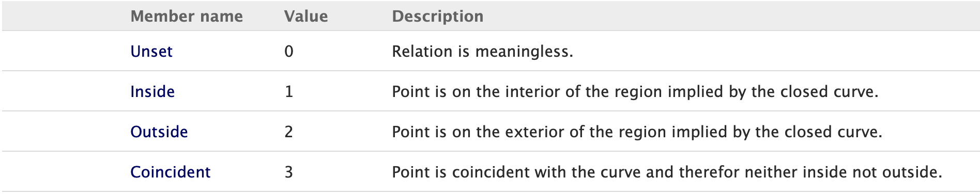Click the Member name column header

(187, 16)
